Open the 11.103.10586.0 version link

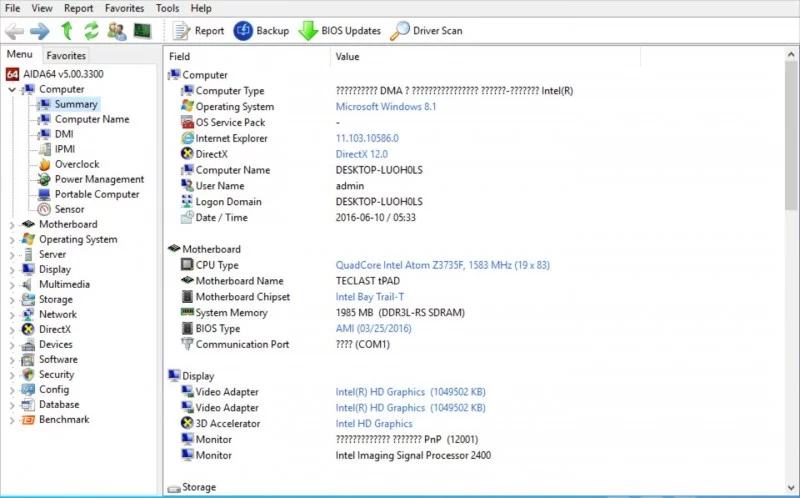367,138
